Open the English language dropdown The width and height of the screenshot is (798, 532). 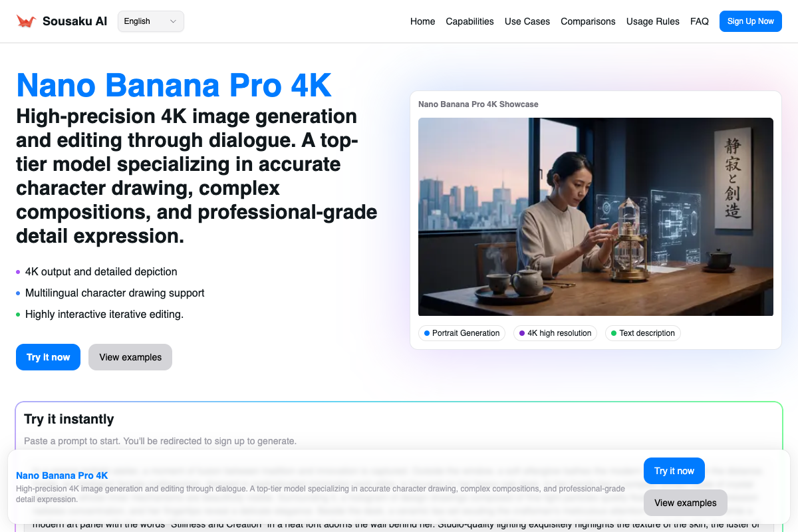[150, 21]
